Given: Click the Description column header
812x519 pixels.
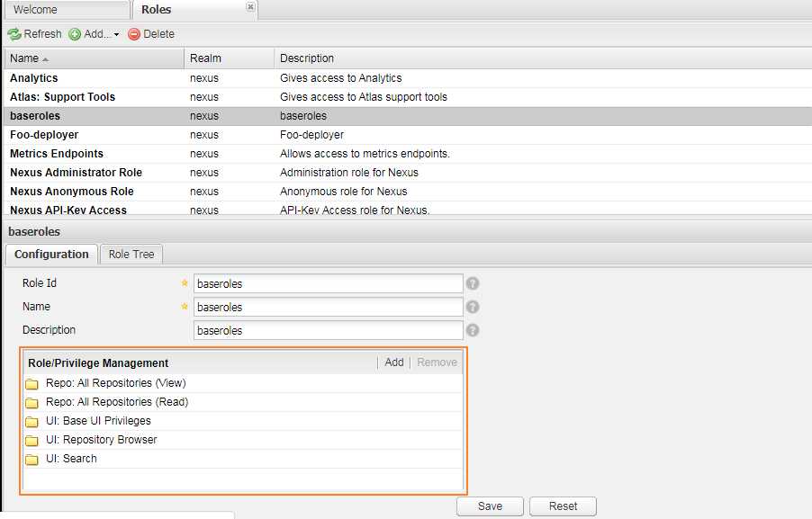Looking at the screenshot, I should tap(543, 58).
